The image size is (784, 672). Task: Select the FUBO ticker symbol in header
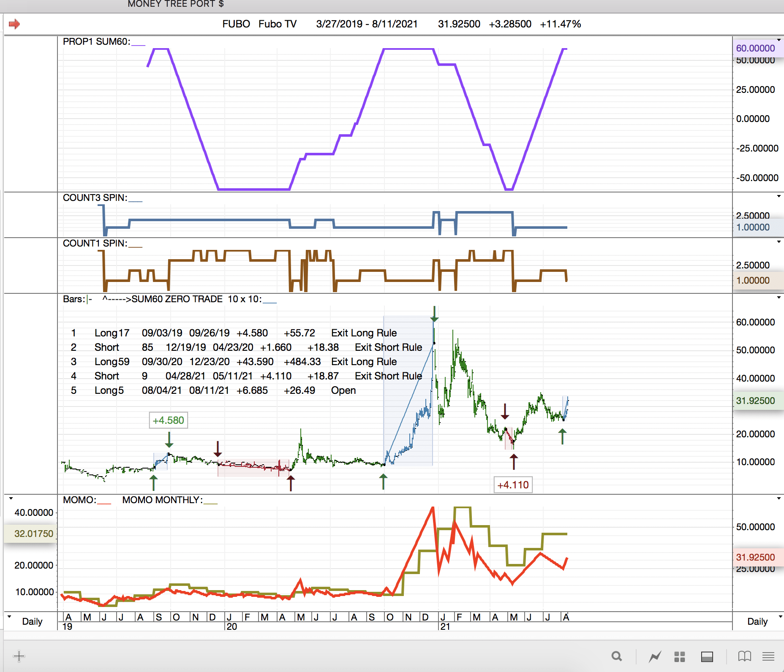point(236,24)
